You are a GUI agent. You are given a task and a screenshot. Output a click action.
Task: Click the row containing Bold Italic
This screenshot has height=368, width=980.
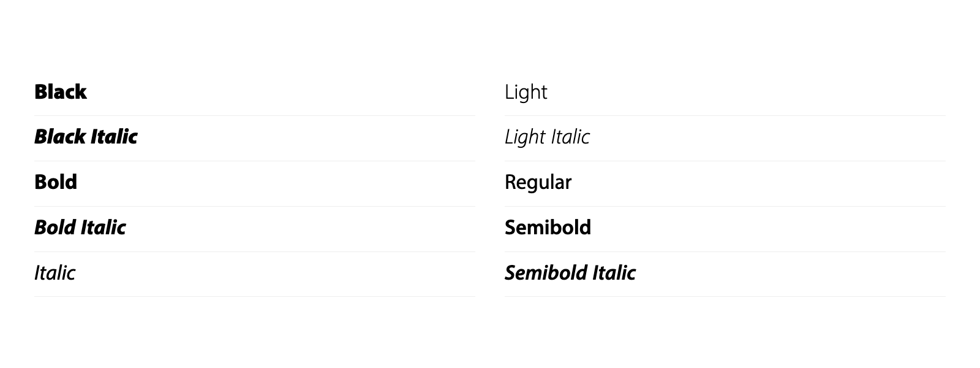point(255,229)
